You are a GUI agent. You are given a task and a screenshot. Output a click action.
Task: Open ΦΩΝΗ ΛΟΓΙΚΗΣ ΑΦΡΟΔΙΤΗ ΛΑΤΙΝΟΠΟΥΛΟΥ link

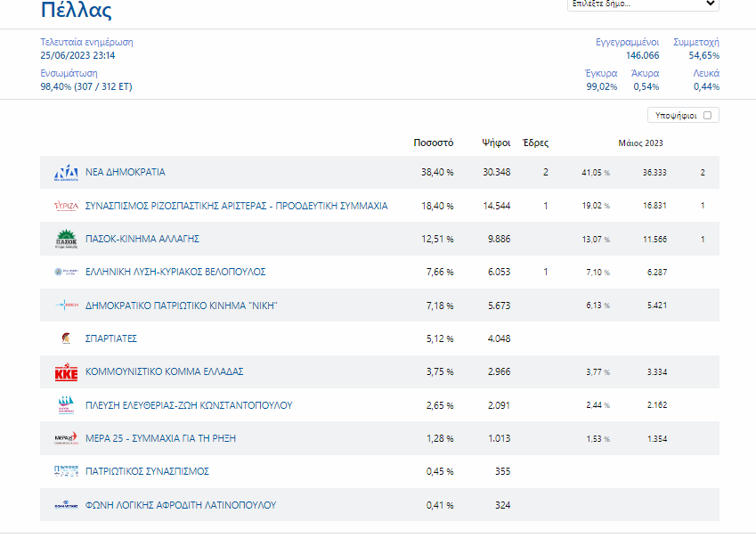click(x=181, y=505)
